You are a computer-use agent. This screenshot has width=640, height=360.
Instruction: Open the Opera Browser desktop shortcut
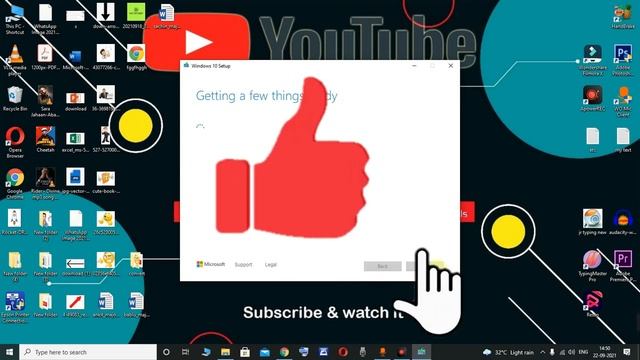tap(15, 142)
